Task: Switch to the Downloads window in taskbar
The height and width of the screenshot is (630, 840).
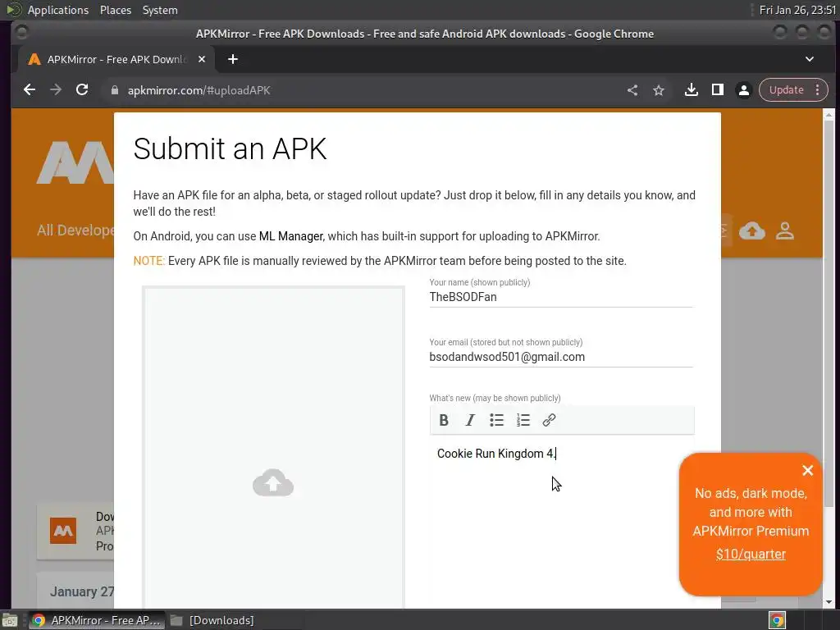Action: click(212, 620)
